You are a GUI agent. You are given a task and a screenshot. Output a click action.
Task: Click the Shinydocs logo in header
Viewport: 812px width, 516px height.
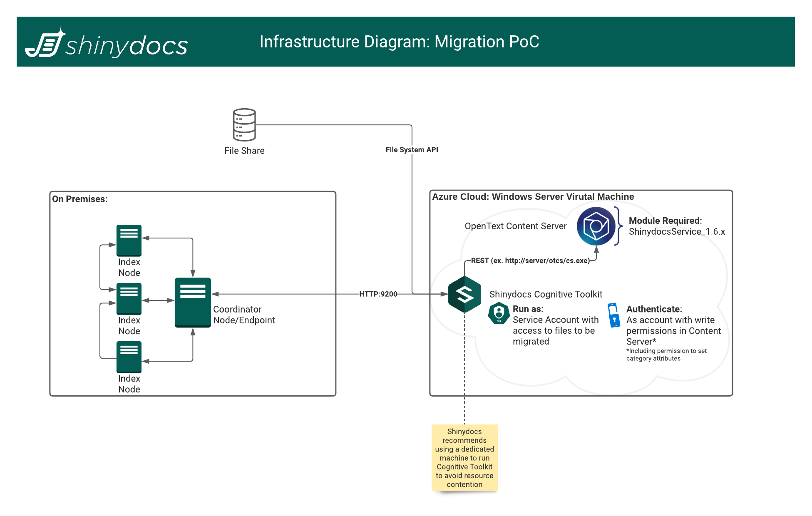coord(107,43)
